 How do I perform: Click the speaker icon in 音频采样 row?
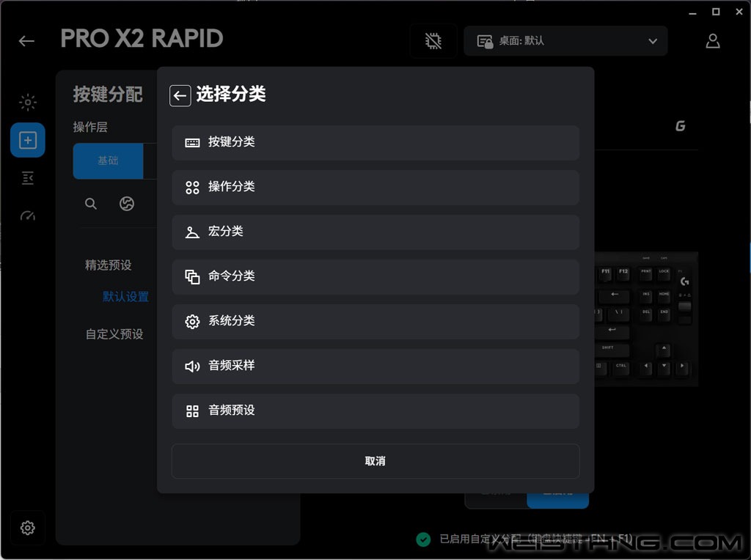(192, 366)
